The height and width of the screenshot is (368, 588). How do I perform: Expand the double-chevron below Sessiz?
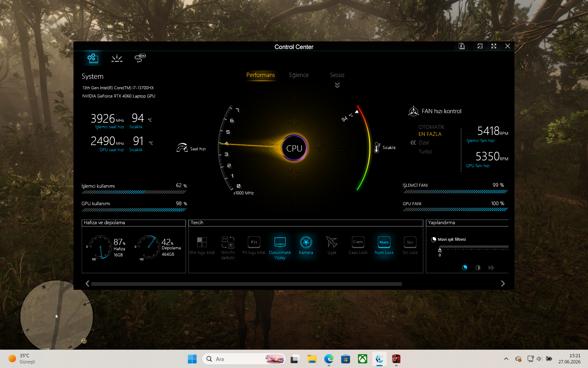coord(337,85)
